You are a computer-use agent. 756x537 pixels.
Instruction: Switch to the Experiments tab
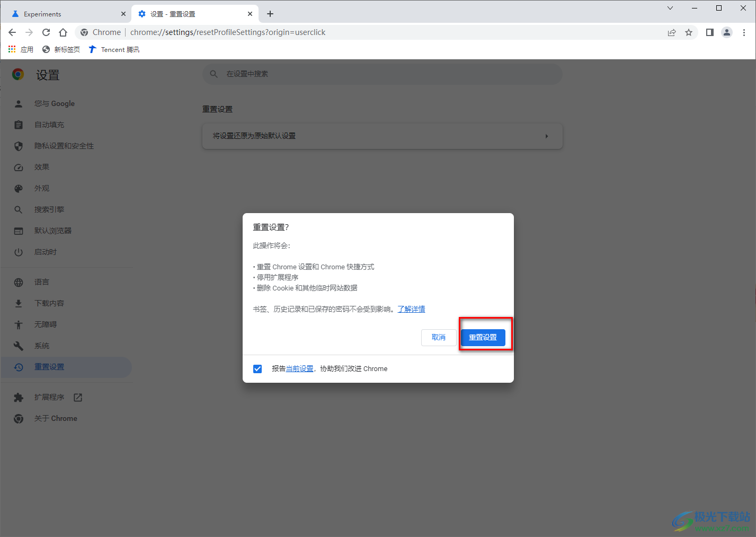coord(65,14)
